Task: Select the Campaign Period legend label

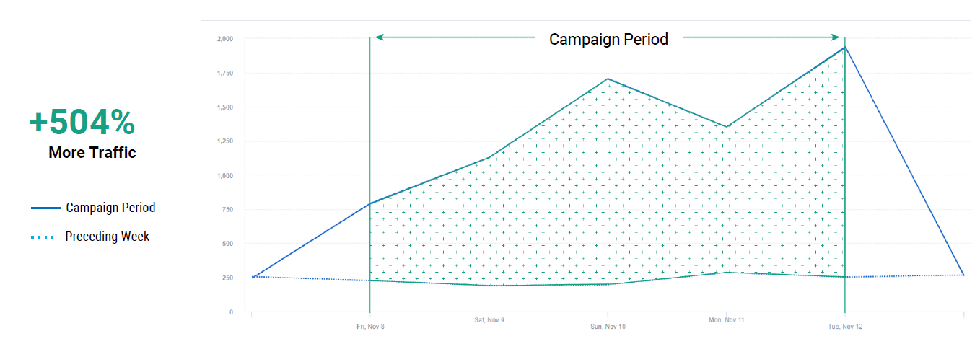Action: click(x=110, y=208)
